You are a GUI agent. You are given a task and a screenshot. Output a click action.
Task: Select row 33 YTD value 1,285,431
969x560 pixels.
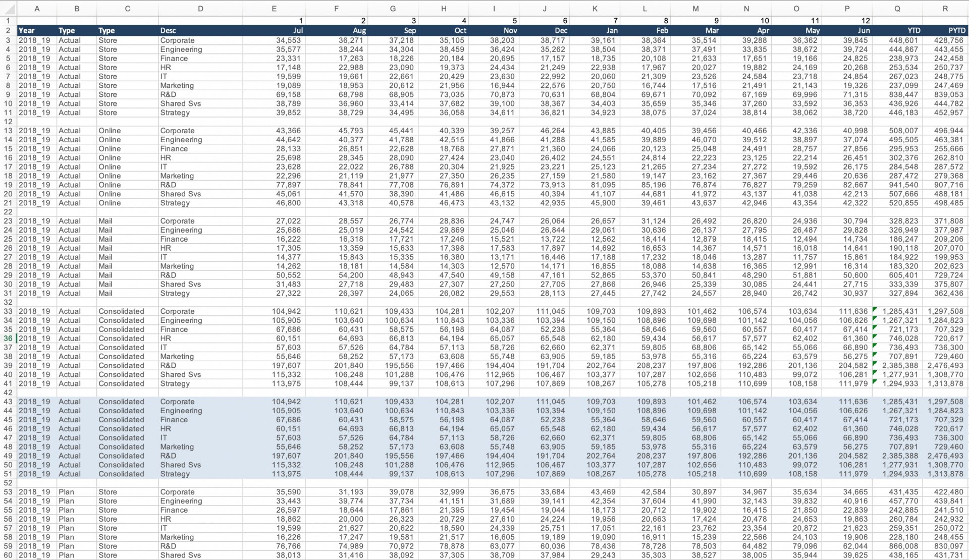point(897,311)
